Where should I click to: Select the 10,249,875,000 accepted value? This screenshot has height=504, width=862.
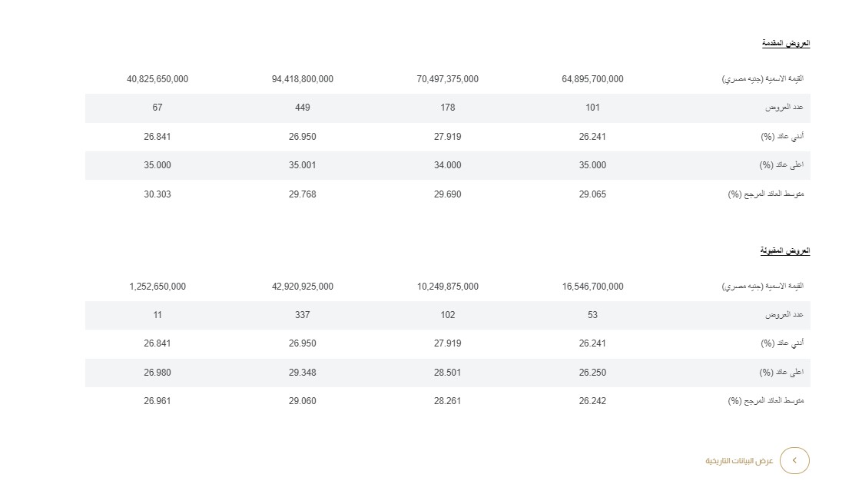448,287
